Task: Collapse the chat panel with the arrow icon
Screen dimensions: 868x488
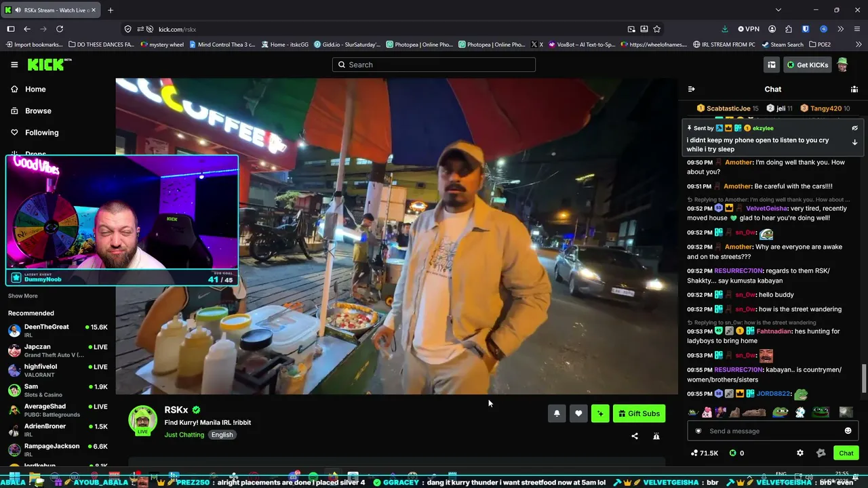Action: [x=691, y=89]
